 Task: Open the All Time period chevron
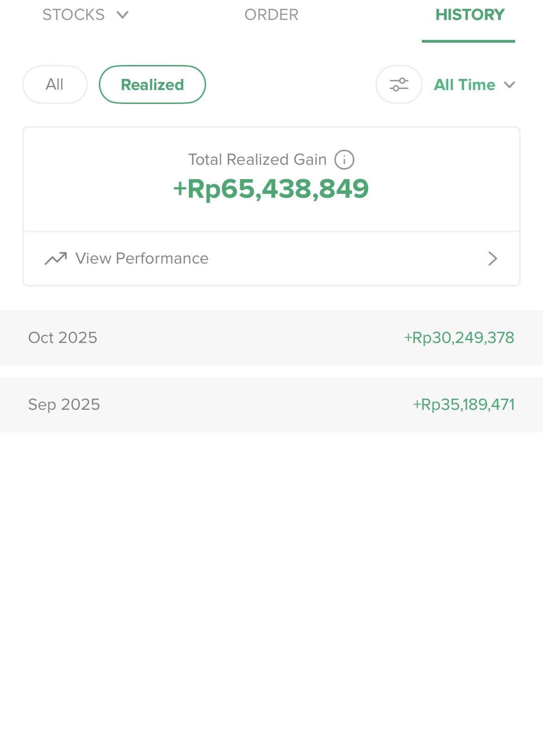click(510, 85)
